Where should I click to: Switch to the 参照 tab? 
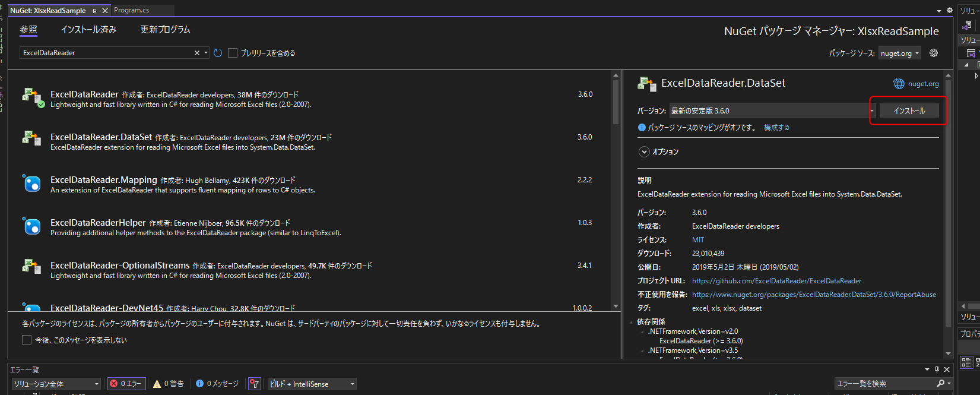[x=28, y=30]
